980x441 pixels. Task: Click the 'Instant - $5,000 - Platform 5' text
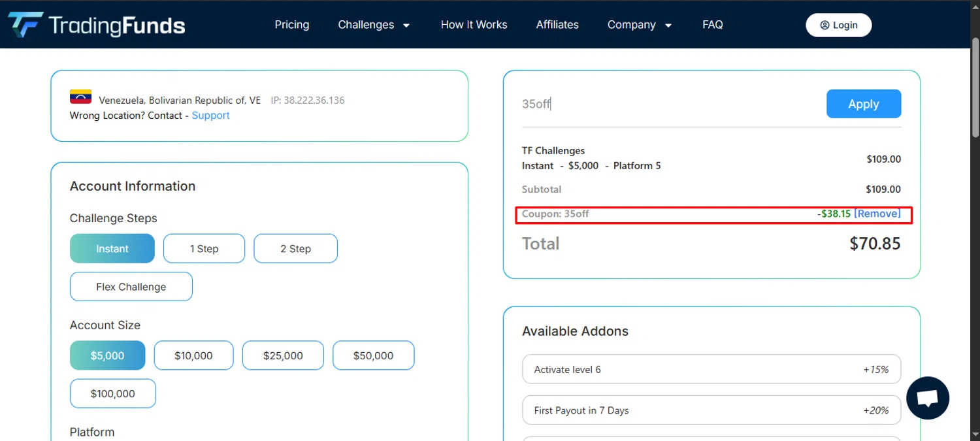[x=591, y=166]
